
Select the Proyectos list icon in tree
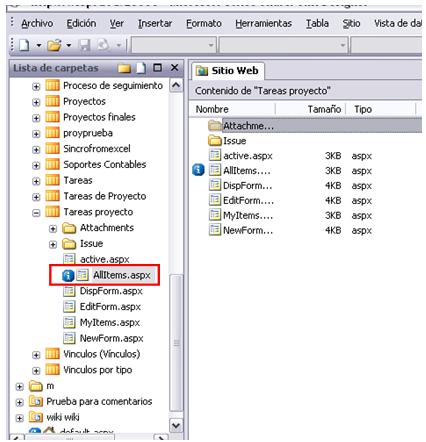coord(52,101)
